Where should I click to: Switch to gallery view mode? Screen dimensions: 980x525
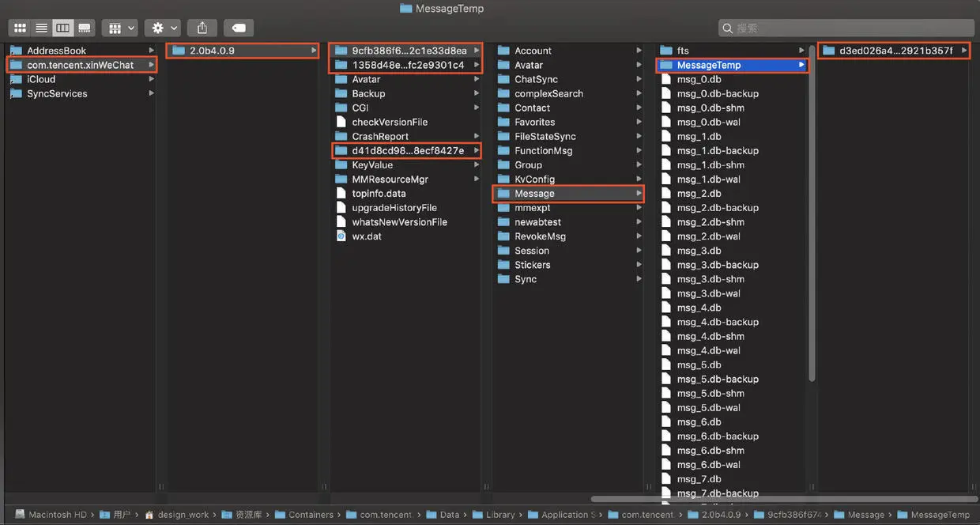coord(84,28)
